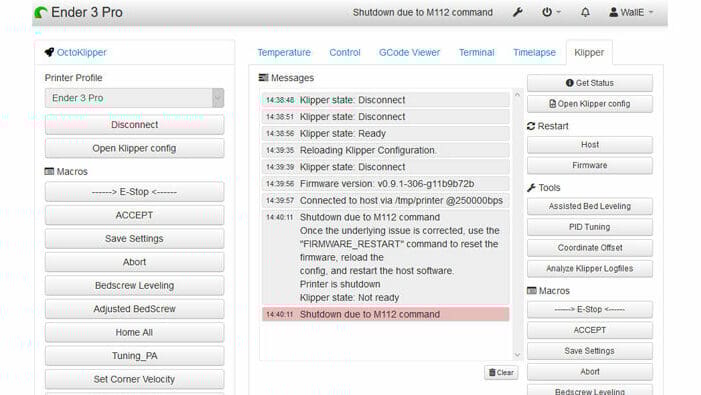Viewport: 701px width, 395px height.
Task: Switch to the Temperature tab
Action: (x=284, y=53)
